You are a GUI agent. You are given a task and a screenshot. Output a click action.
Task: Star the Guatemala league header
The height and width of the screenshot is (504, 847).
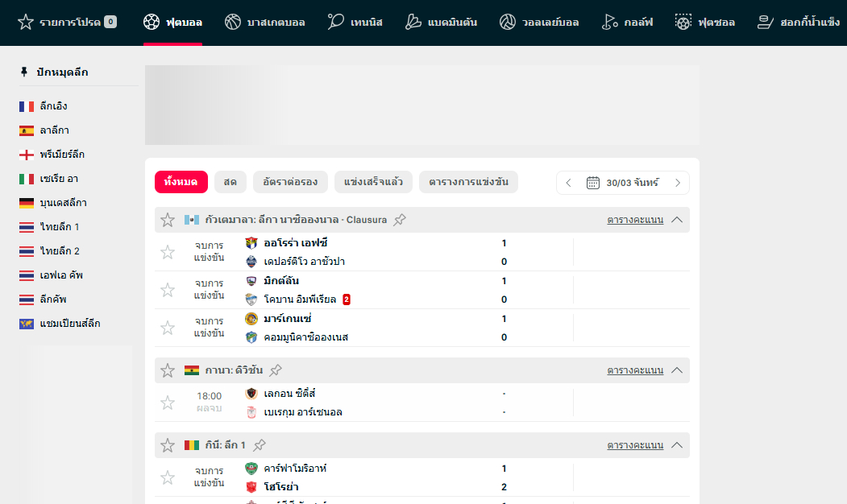click(168, 220)
